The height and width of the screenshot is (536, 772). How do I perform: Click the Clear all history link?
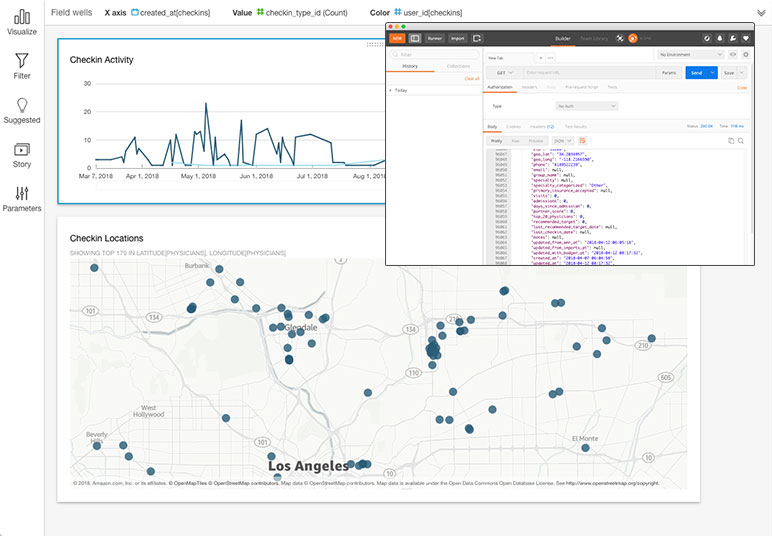click(472, 78)
